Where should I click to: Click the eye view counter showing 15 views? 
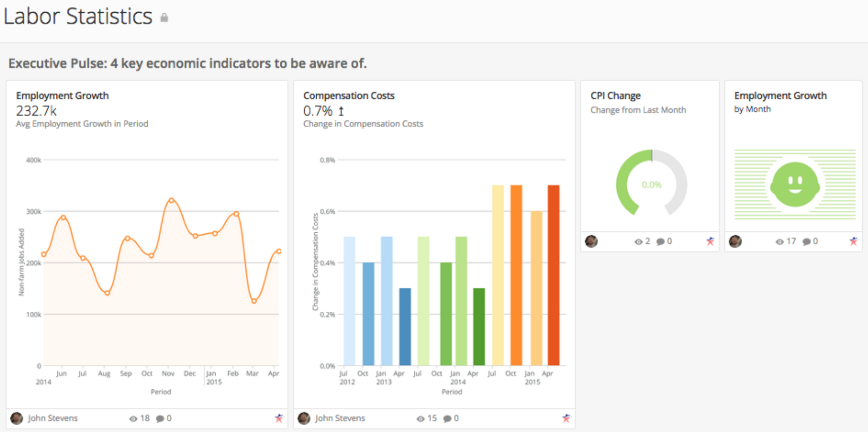click(426, 418)
